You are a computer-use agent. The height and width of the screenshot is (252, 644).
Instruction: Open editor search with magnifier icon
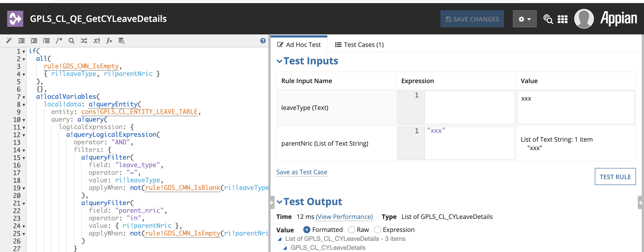[72, 40]
